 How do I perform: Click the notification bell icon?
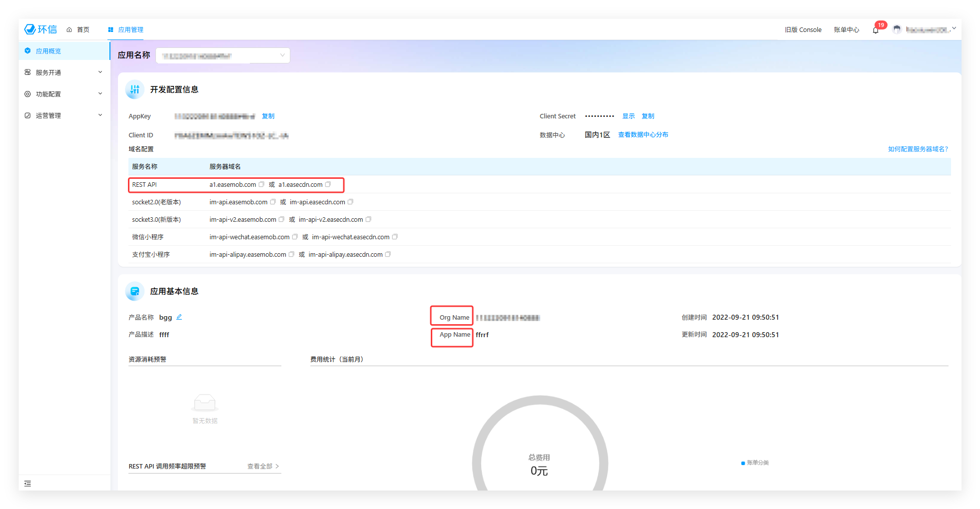(876, 30)
